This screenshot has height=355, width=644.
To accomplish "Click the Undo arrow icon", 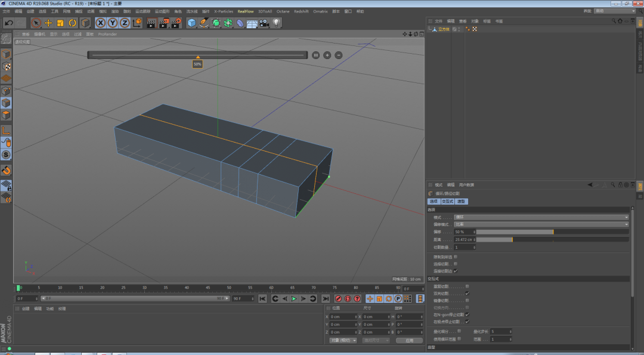I will point(8,23).
